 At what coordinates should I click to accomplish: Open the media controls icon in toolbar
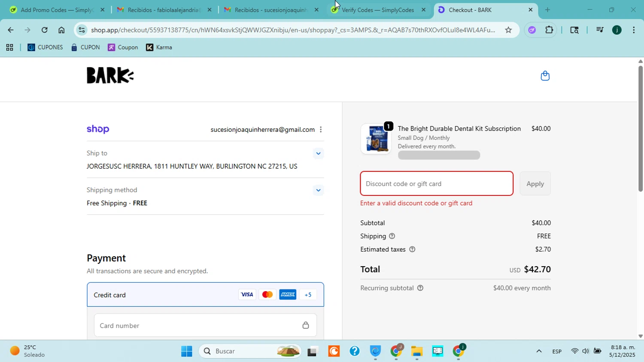point(600,30)
